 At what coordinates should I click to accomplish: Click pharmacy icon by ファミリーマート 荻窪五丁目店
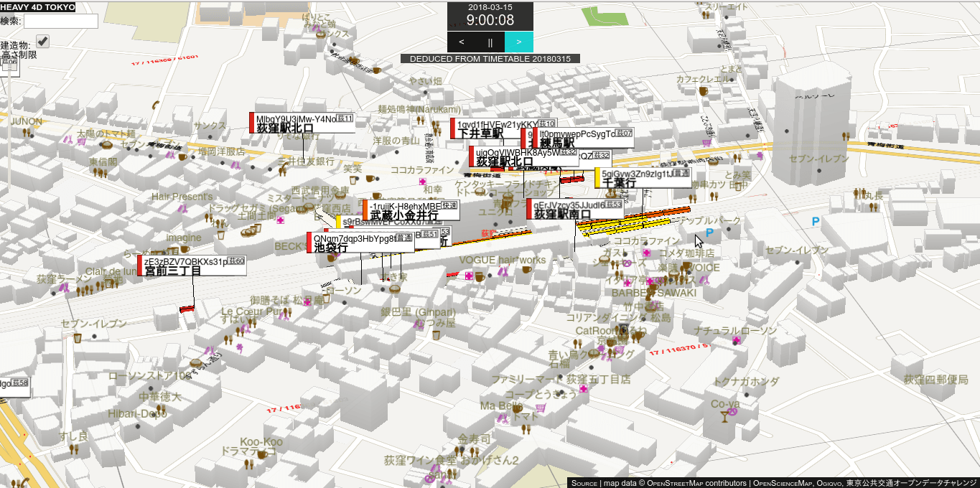(x=584, y=389)
